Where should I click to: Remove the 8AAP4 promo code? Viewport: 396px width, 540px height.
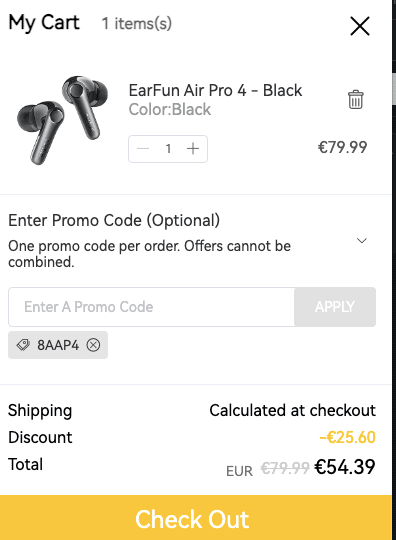(x=93, y=345)
